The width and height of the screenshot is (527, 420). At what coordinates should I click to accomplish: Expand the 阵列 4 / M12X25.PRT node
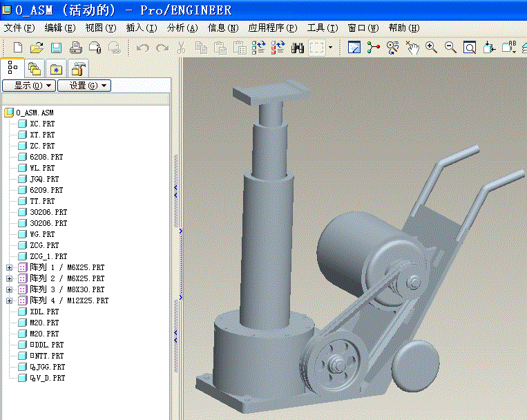click(9, 300)
